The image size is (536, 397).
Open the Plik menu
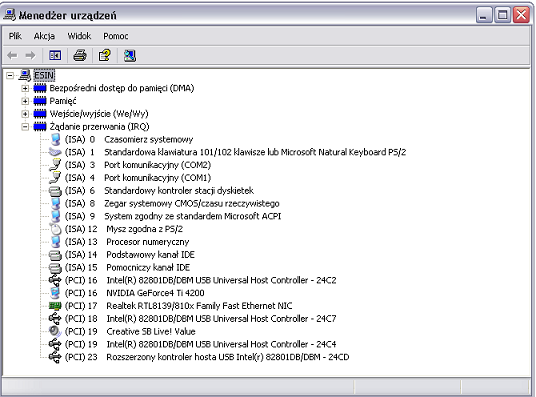pos(15,36)
